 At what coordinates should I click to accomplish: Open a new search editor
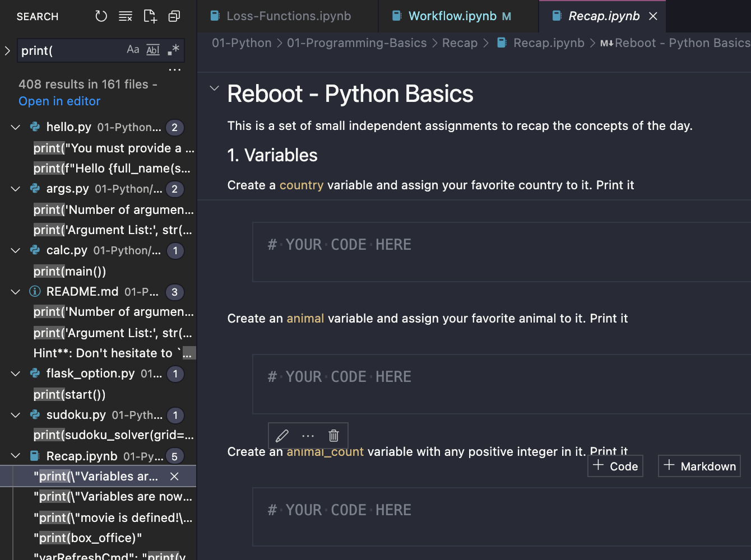pos(150,16)
